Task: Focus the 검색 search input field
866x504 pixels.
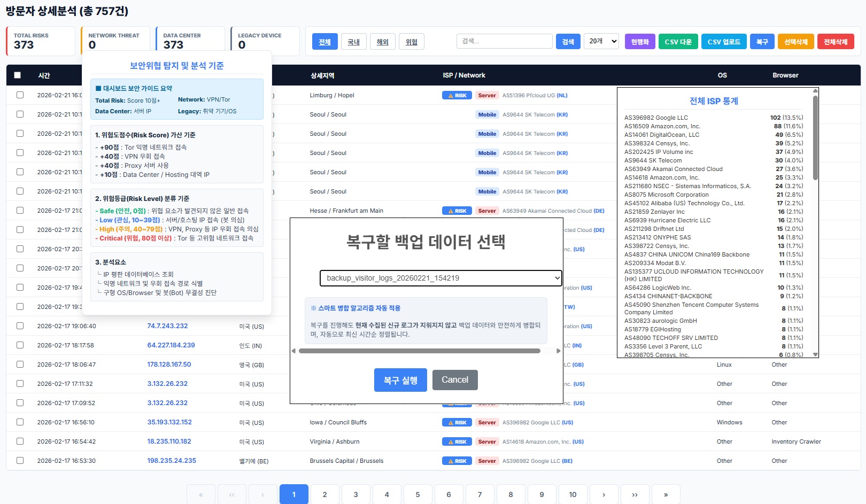Action: tap(505, 41)
